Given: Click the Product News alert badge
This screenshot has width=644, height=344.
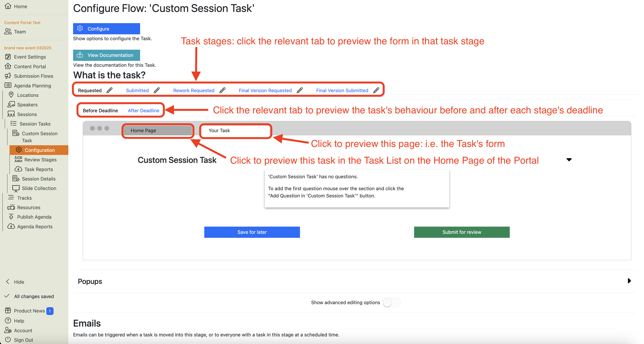Looking at the screenshot, I should pos(50,311).
